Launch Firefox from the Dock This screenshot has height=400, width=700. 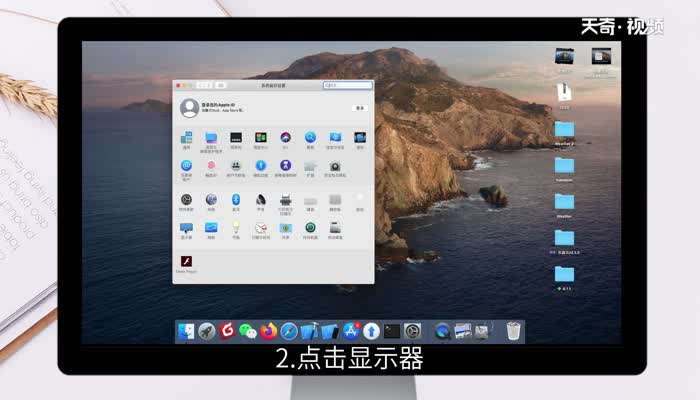click(268, 331)
